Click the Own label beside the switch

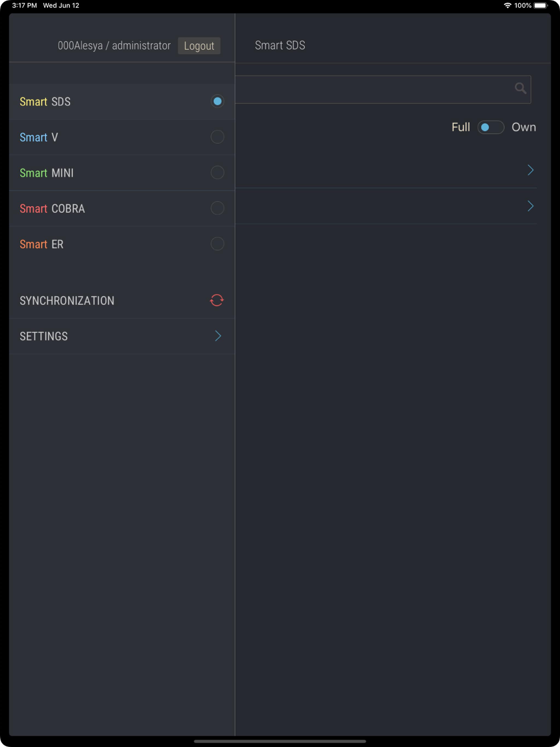pos(524,127)
